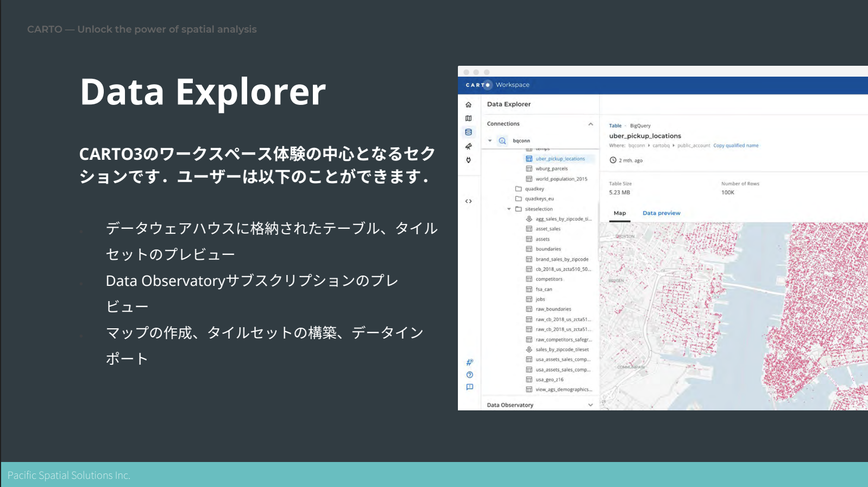Select the assets table
The image size is (868, 487).
coord(542,239)
